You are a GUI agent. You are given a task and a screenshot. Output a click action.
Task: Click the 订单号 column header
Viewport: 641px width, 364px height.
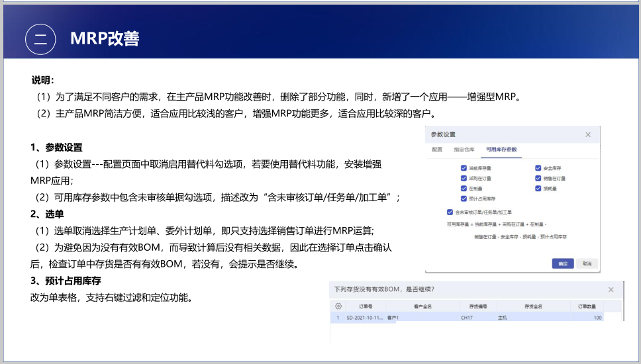366,306
